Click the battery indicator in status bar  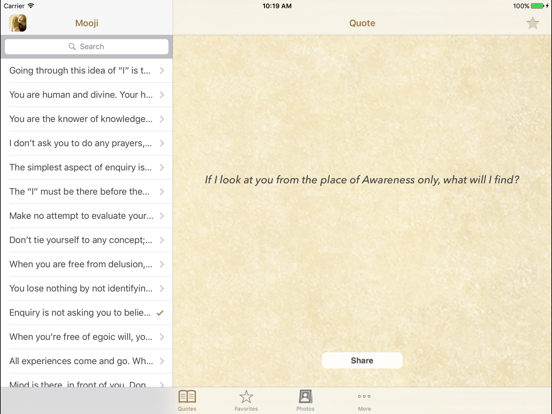tap(538, 6)
